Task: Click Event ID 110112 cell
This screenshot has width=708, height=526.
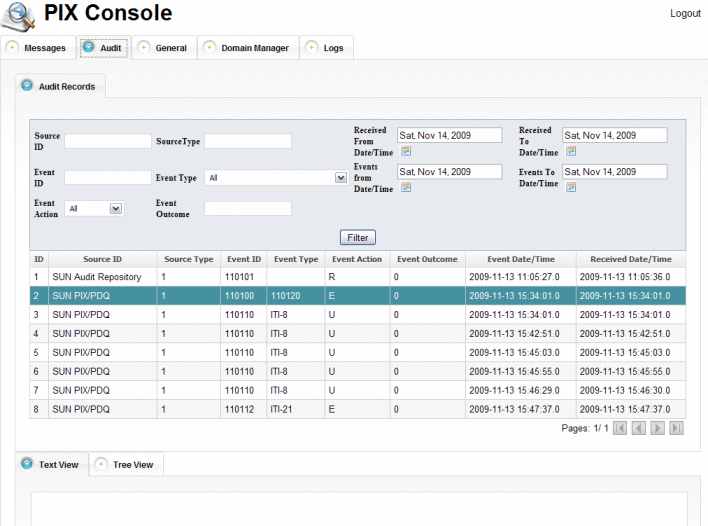Action: click(243, 410)
